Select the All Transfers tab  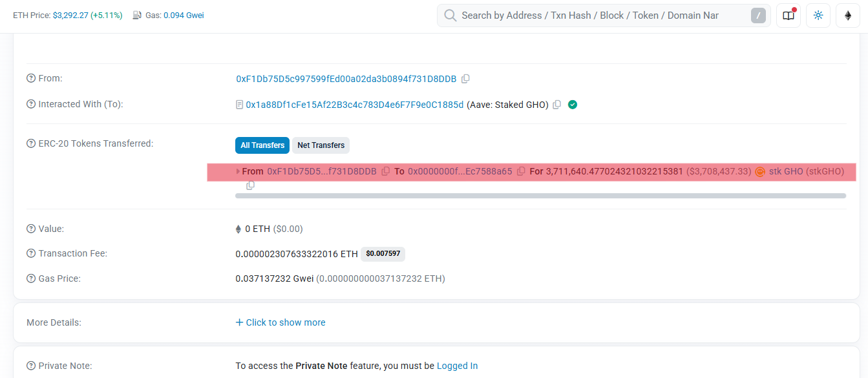pos(262,145)
